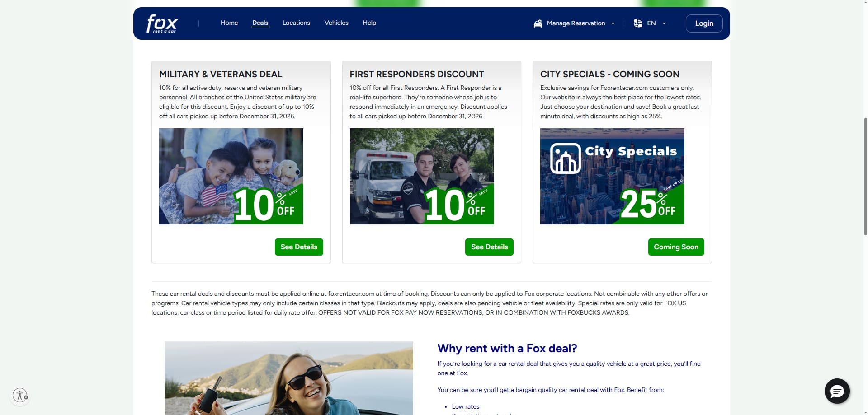Click the City Specials buildings icon

565,158
